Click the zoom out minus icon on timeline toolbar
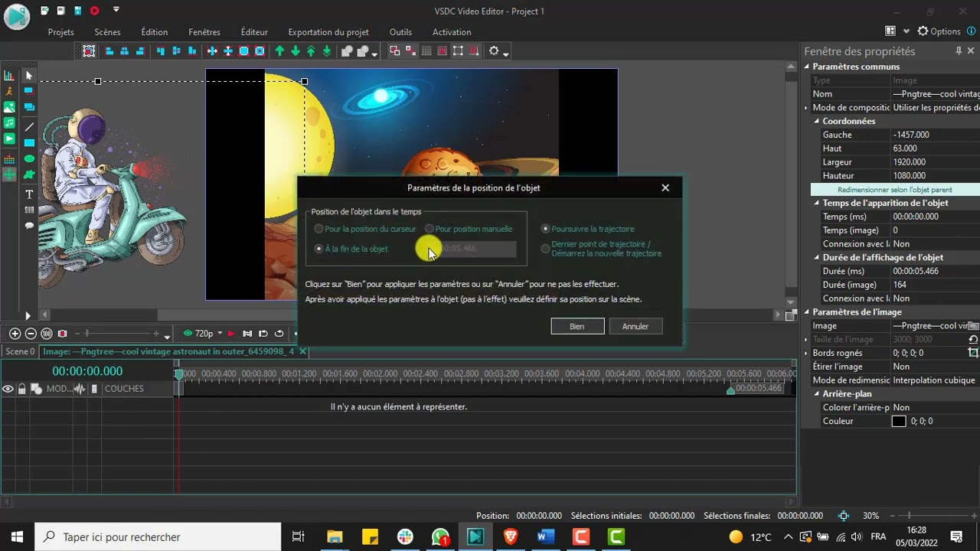 [x=31, y=334]
